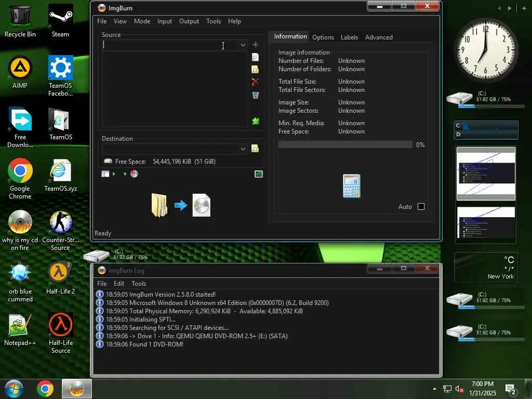
Task: Click the calculator icon in Information tab
Action: [x=352, y=186]
